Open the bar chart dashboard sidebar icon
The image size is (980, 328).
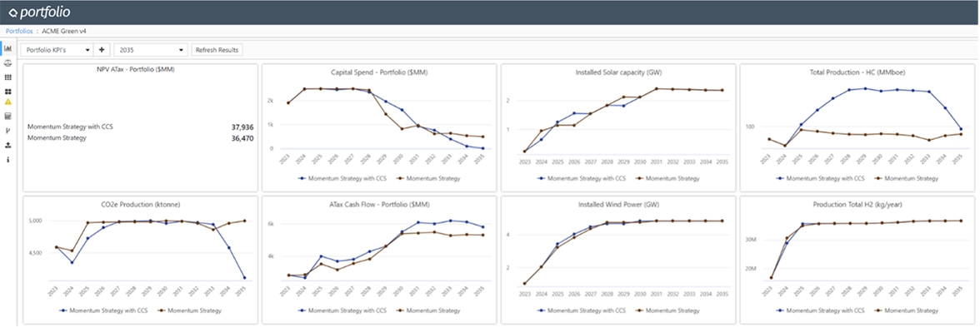8,48
